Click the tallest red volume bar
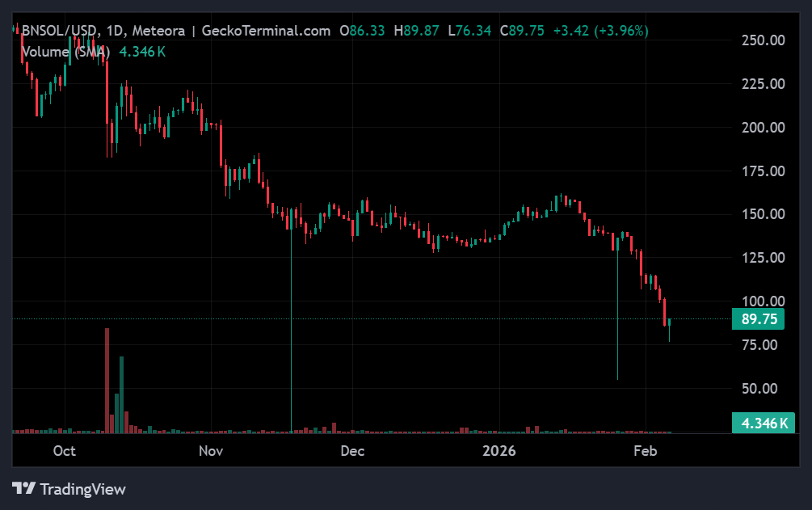Image resolution: width=812 pixels, height=510 pixels. (x=107, y=380)
